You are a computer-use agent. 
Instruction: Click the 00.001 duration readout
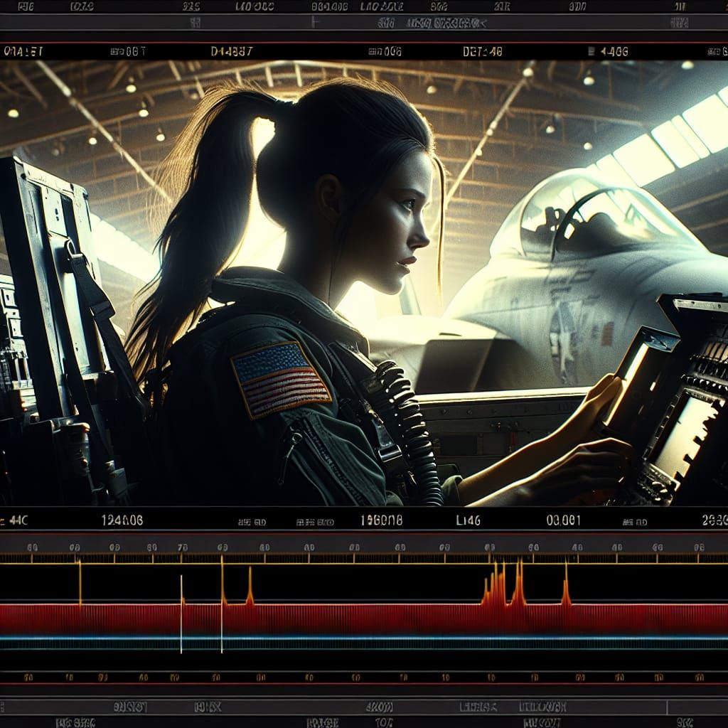coord(564,520)
